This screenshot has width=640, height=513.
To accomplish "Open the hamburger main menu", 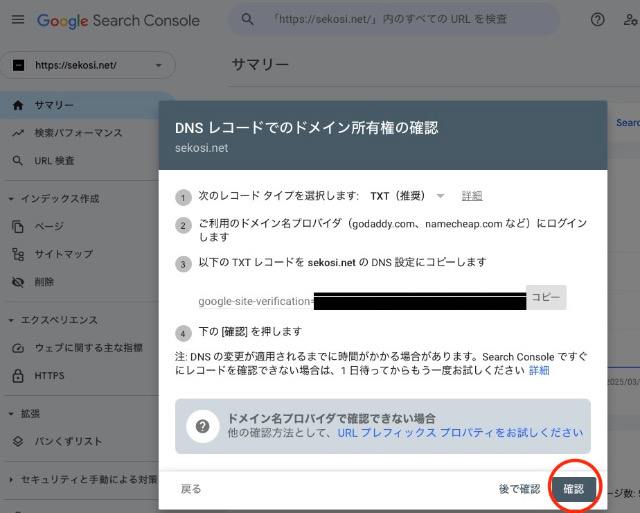I will pyautogui.click(x=17, y=20).
